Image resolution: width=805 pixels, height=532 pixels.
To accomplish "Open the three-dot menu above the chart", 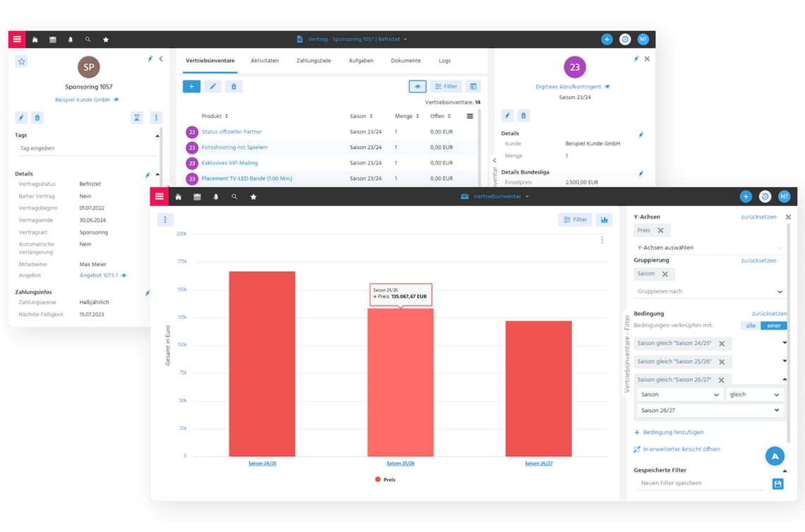I will (x=165, y=219).
